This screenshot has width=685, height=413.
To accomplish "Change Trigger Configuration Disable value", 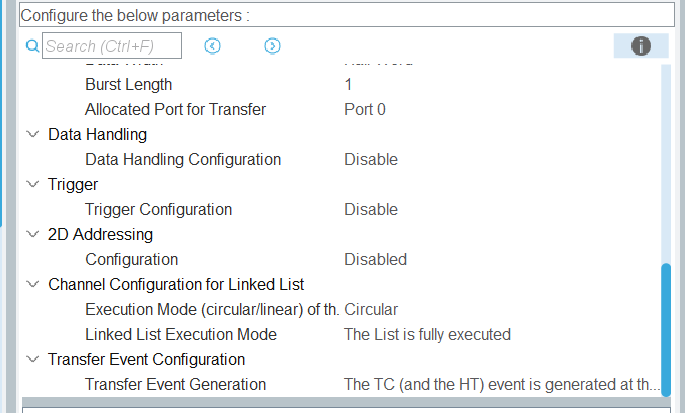I will (x=371, y=209).
